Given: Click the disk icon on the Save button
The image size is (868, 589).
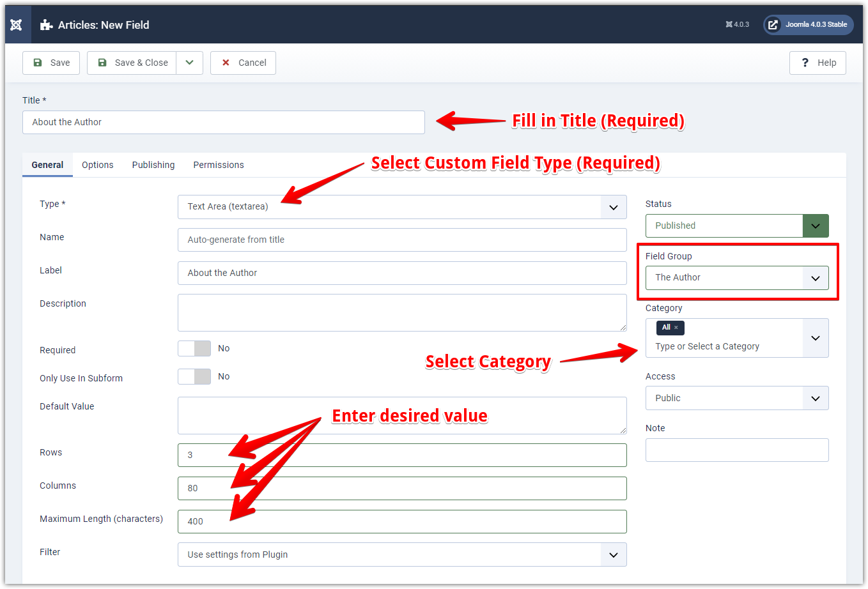Looking at the screenshot, I should coord(37,63).
